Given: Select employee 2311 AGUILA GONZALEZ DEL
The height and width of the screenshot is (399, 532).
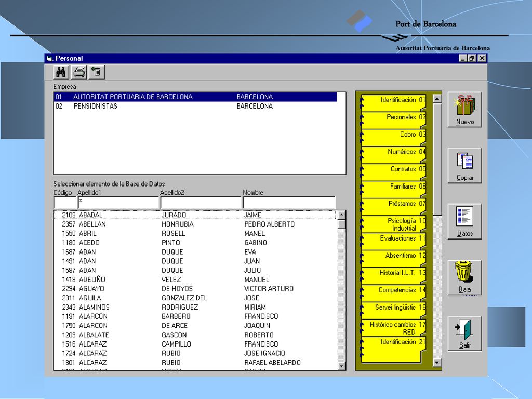Looking at the screenshot, I should [195, 298].
